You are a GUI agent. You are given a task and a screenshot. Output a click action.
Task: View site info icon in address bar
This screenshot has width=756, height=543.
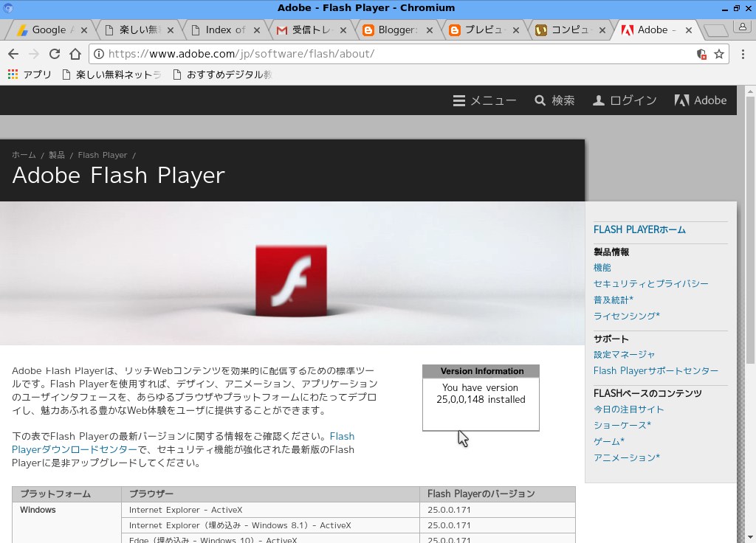pos(99,54)
